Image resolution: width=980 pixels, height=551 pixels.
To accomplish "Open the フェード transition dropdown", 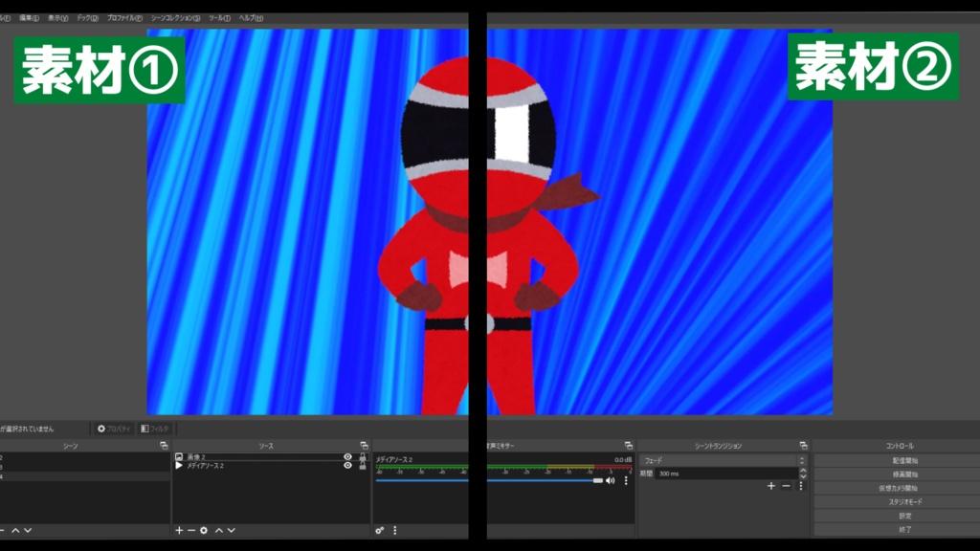I will [x=723, y=460].
